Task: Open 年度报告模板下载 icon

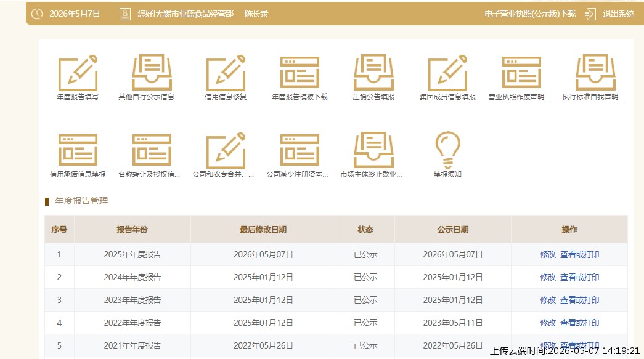Action: [x=300, y=73]
